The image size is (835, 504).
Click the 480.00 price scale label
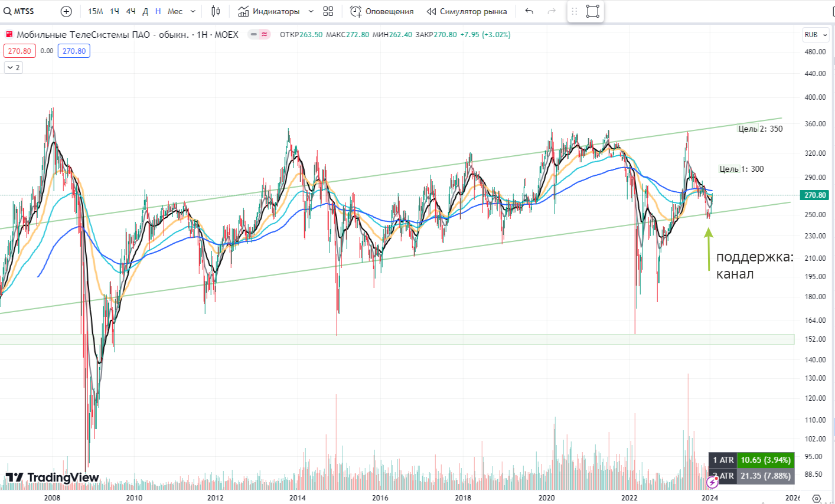pyautogui.click(x=815, y=51)
